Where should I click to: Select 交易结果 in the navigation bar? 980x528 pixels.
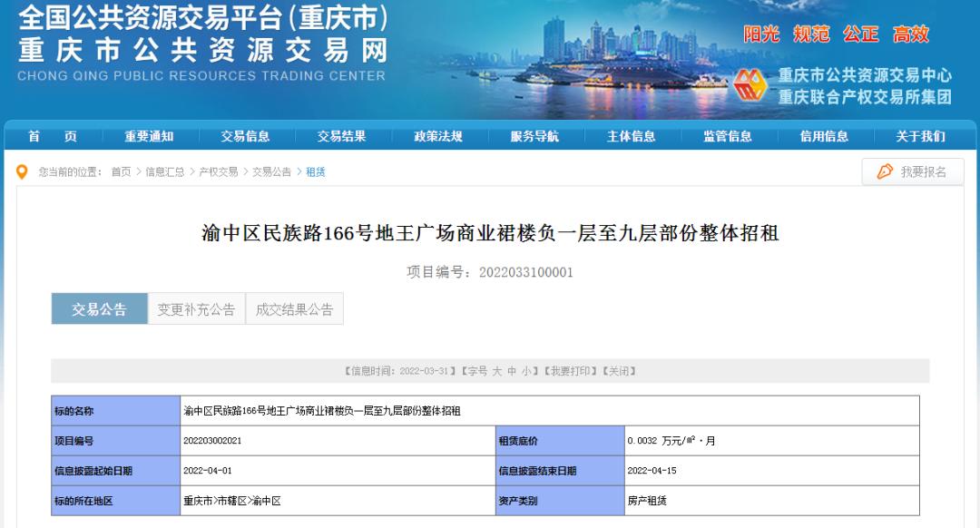(x=341, y=136)
